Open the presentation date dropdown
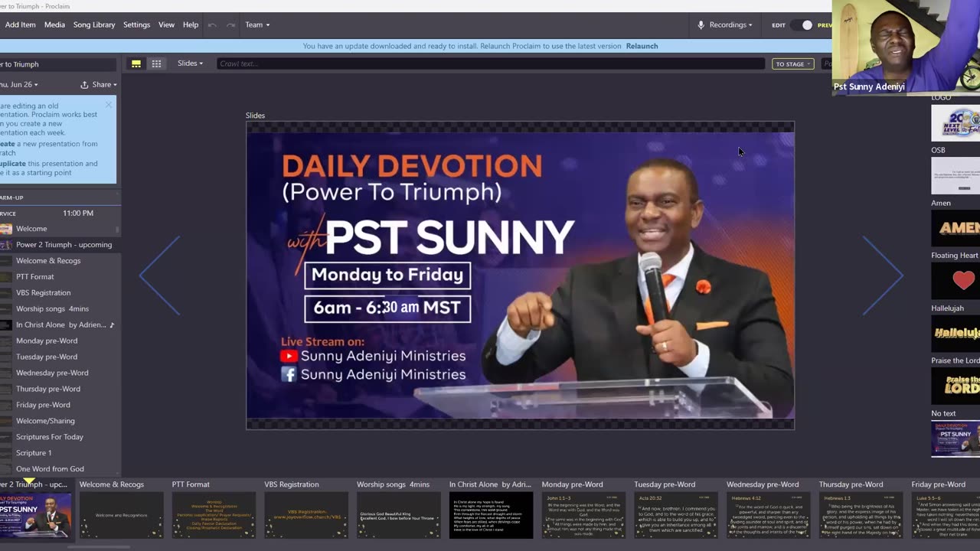The width and height of the screenshot is (980, 551). coord(19,85)
